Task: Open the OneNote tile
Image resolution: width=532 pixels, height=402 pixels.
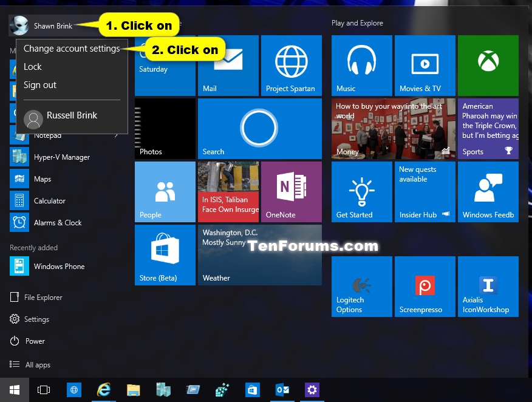Action: (x=291, y=192)
